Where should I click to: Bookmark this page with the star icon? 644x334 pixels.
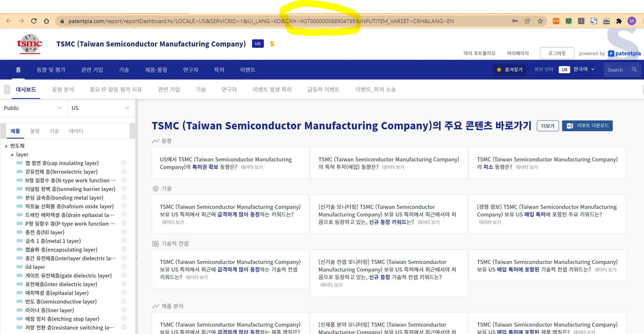click(x=540, y=21)
